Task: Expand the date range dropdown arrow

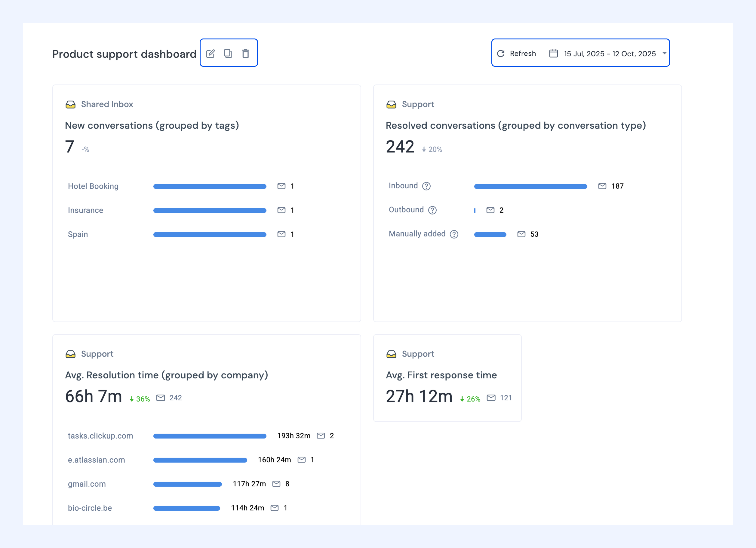Action: point(664,53)
